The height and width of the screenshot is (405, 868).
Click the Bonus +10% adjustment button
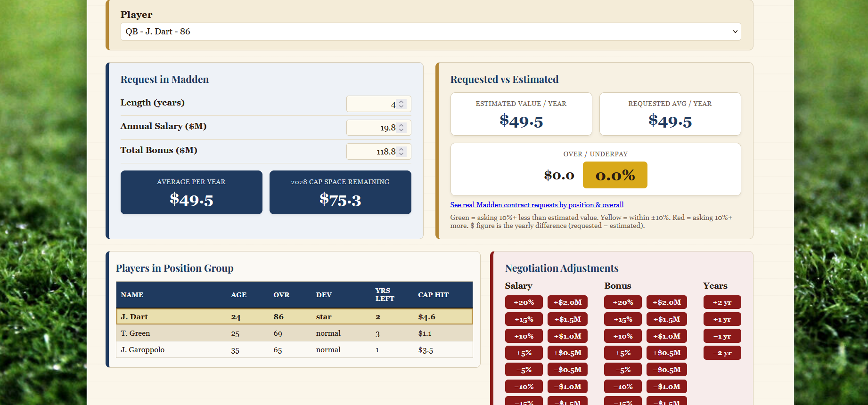pos(623,336)
